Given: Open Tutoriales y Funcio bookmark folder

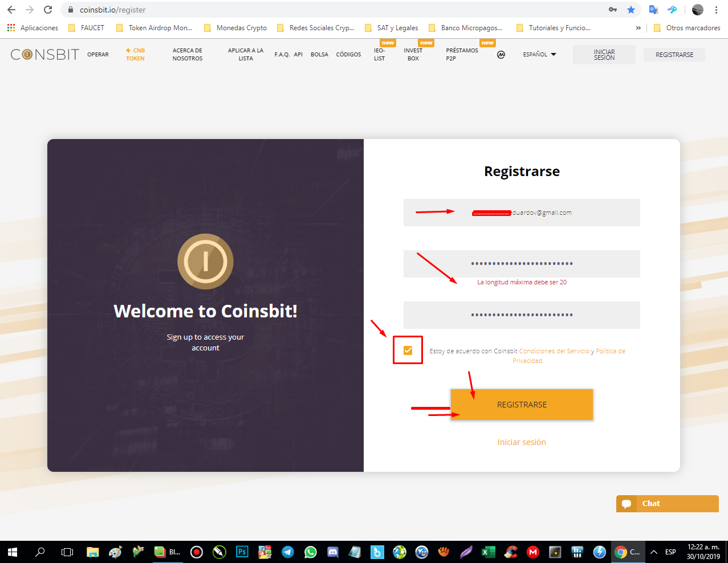Looking at the screenshot, I should (553, 27).
